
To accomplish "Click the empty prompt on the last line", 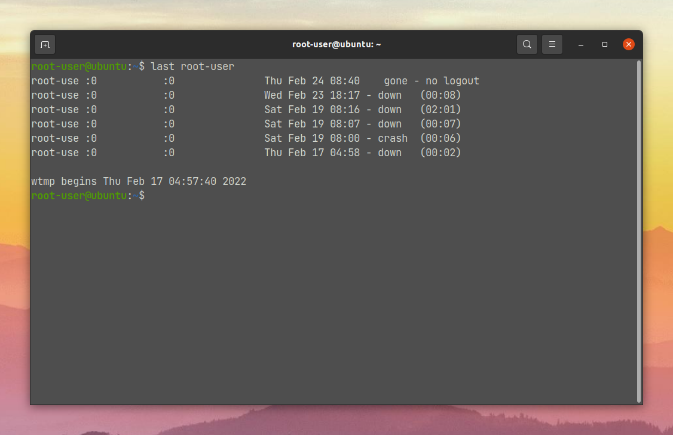I will (88, 196).
